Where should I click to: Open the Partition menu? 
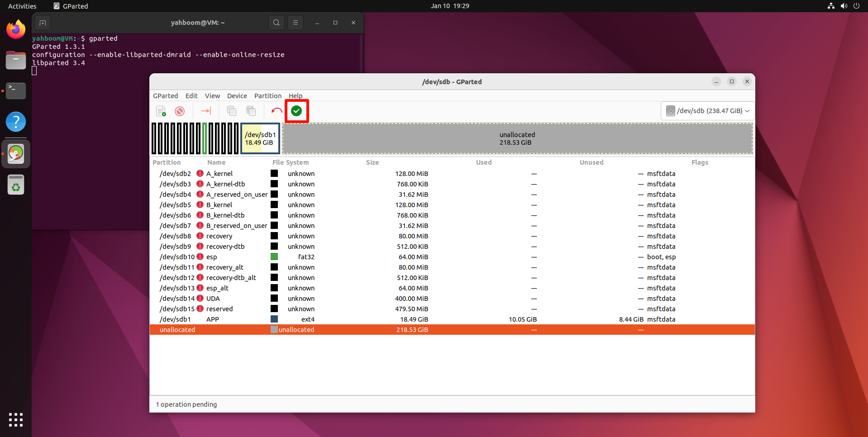pos(267,96)
